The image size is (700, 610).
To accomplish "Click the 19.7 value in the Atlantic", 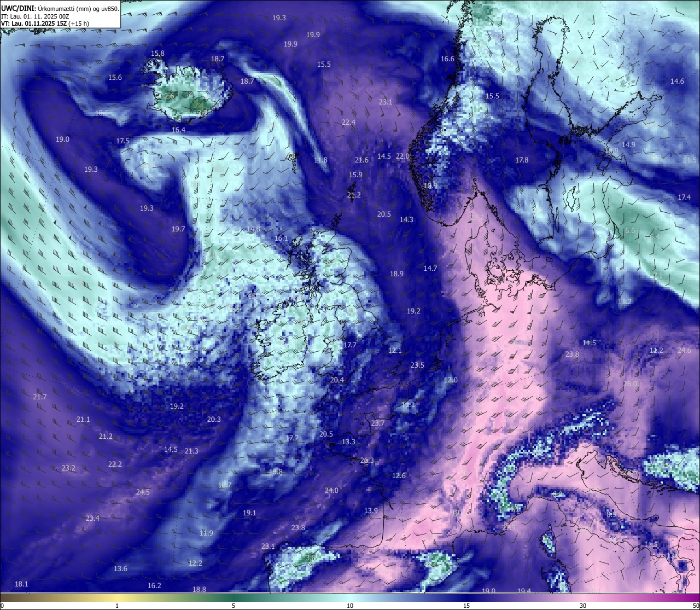I will tap(178, 229).
